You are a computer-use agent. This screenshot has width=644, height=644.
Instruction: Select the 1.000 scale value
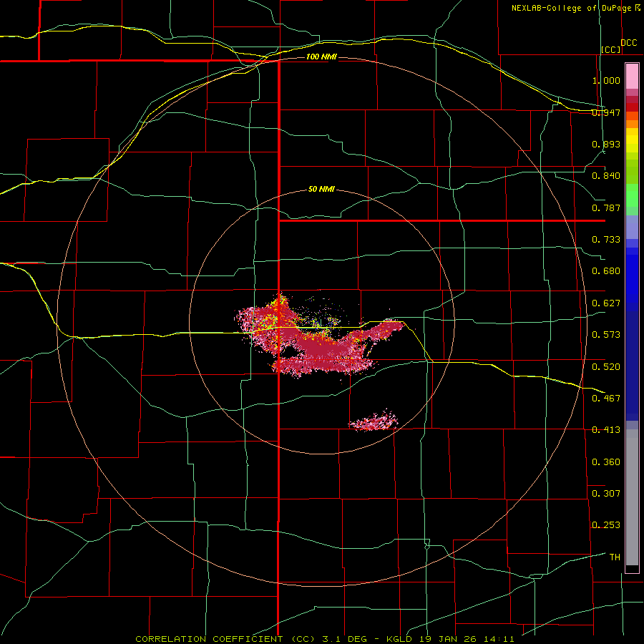pyautogui.click(x=606, y=80)
